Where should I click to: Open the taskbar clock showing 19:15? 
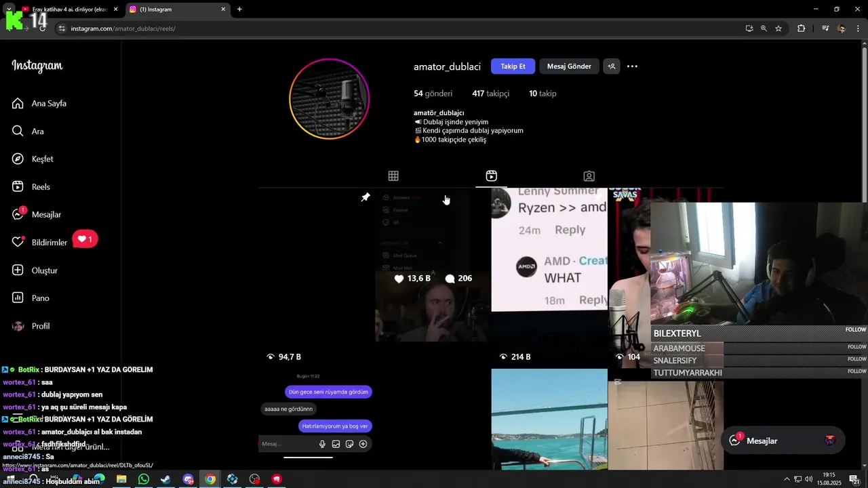tap(829, 479)
